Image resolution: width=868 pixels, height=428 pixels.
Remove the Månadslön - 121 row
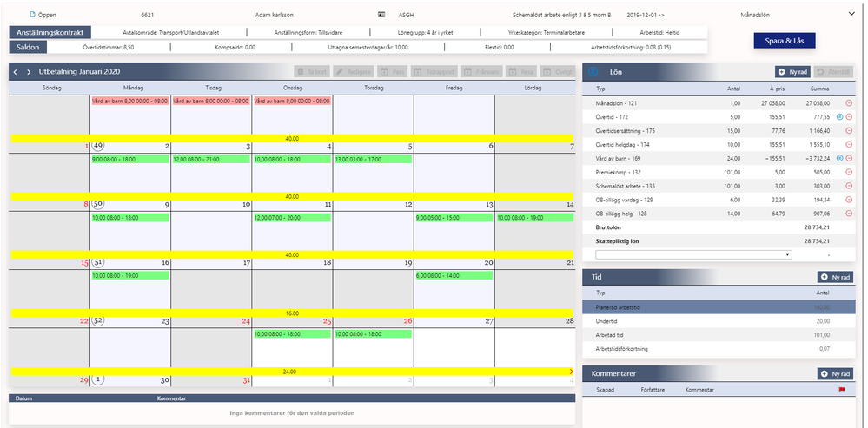(849, 102)
